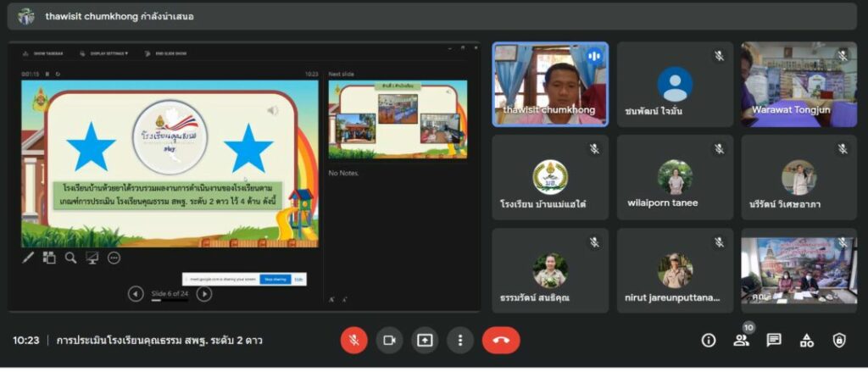Click the see all slides icon
This screenshot has height=372, width=868.
(x=49, y=258)
